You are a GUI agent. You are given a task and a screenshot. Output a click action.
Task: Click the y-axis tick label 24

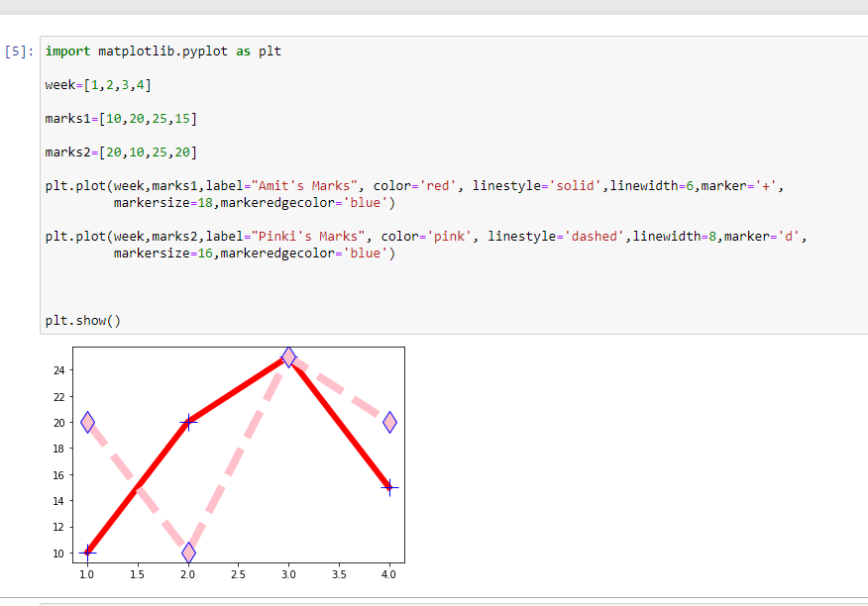click(59, 370)
